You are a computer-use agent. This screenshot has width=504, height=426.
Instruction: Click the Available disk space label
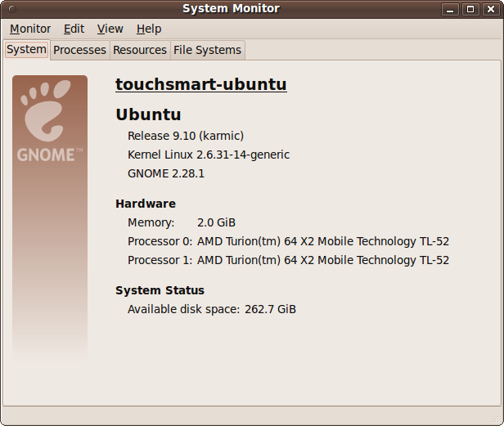tap(183, 309)
